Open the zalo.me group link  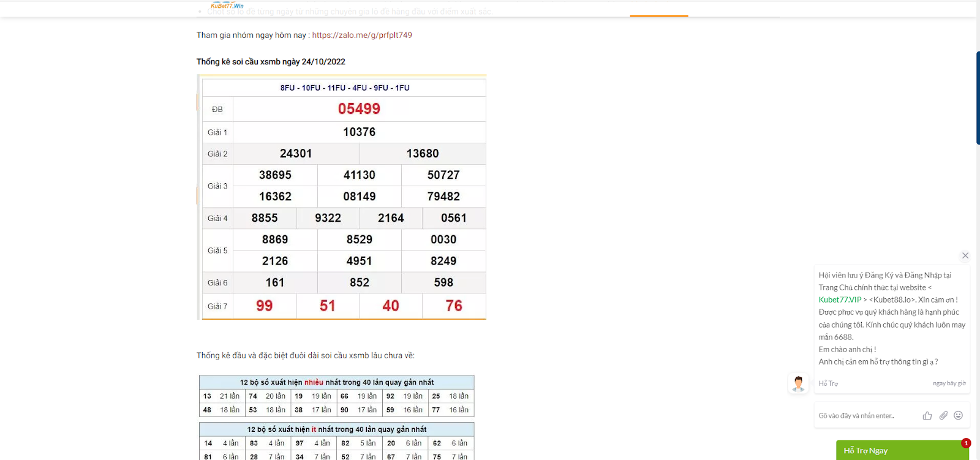point(362,35)
